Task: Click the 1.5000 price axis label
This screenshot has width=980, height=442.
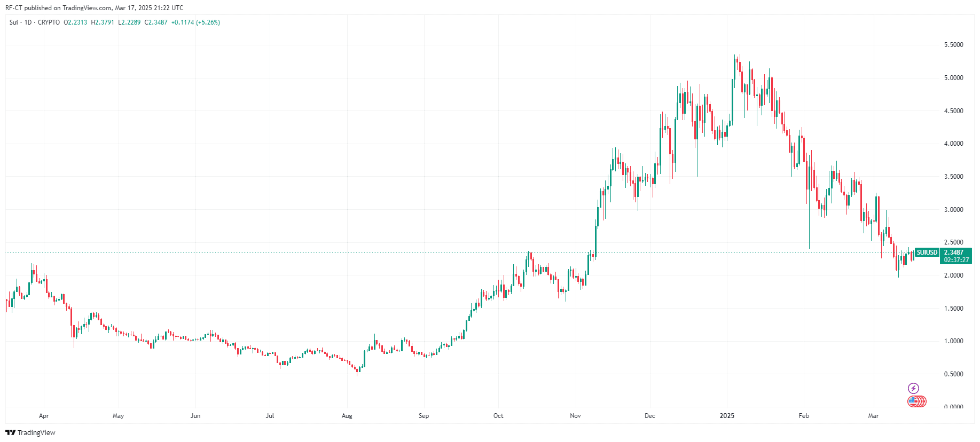Action: click(x=953, y=309)
